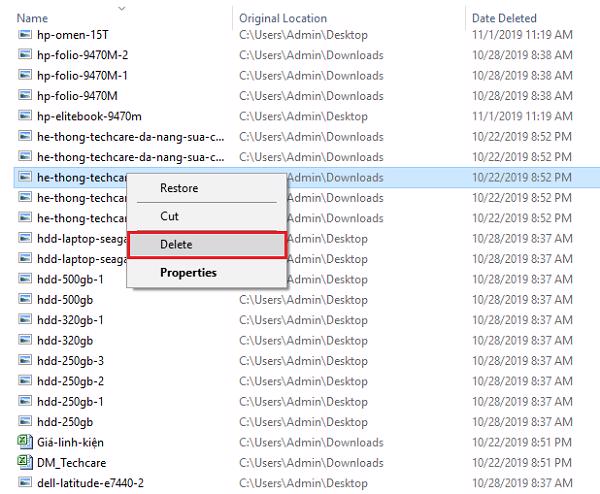Select the file name DM_Techcare
The width and height of the screenshot is (600, 494).
coord(72,463)
